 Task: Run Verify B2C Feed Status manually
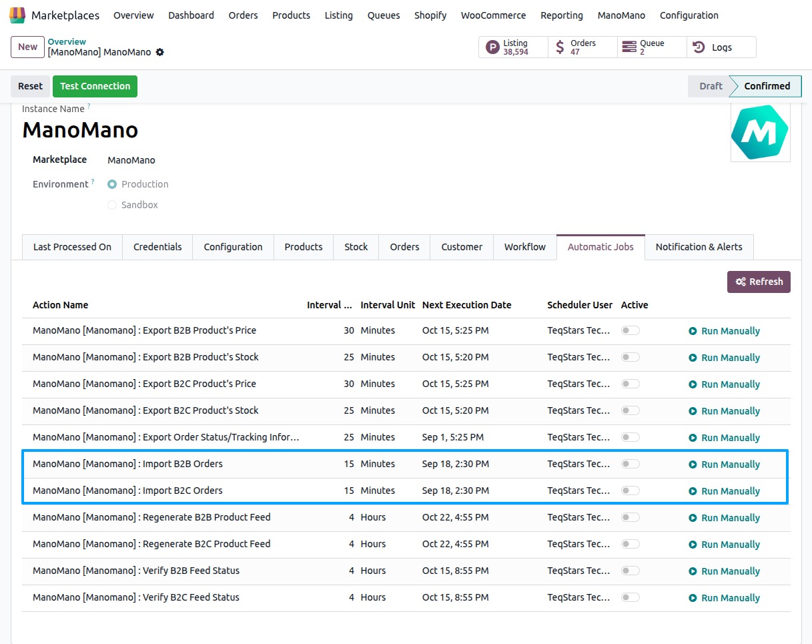tap(724, 598)
